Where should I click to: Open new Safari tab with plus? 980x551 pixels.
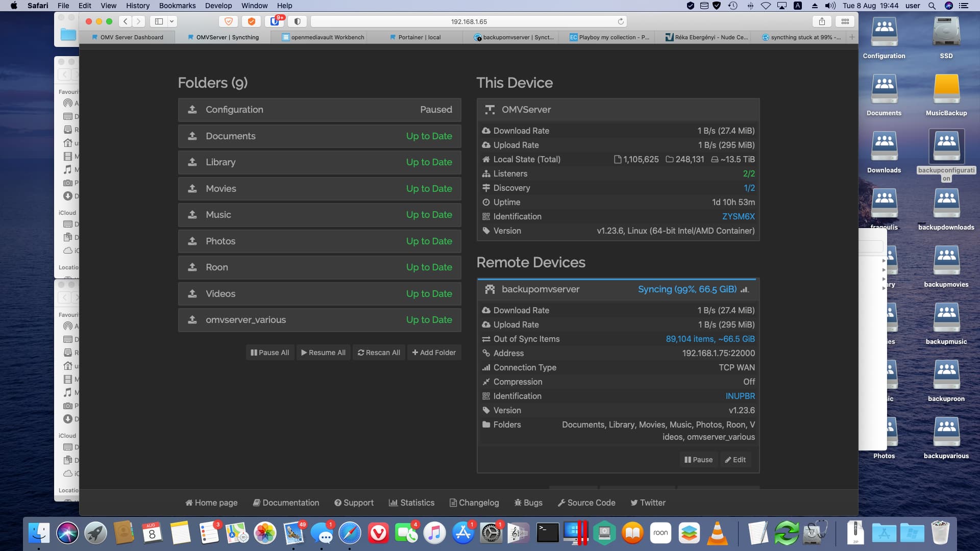(x=852, y=37)
